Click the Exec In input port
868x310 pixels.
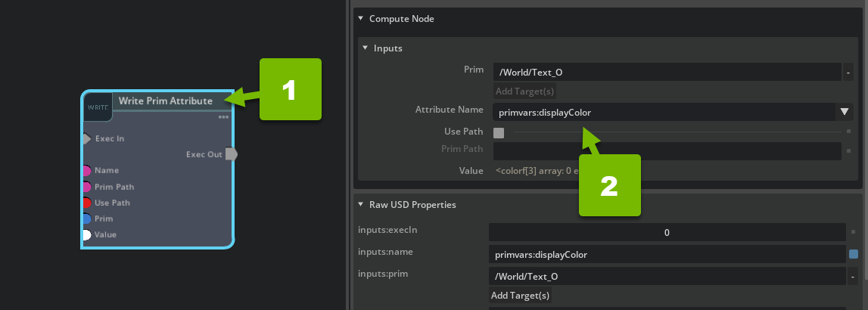pyautogui.click(x=86, y=139)
